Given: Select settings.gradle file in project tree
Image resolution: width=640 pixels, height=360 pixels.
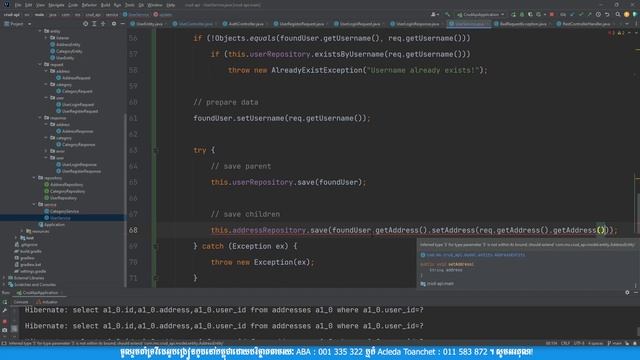Looking at the screenshot, I should [30, 271].
